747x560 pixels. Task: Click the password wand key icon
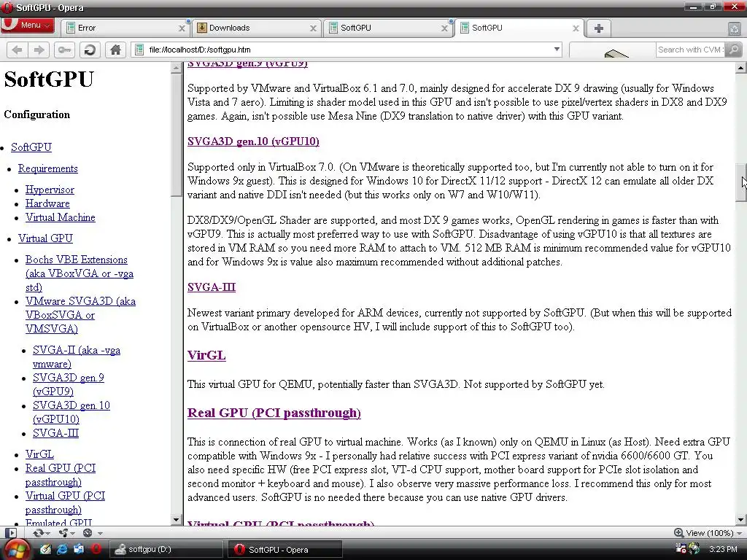coord(64,50)
